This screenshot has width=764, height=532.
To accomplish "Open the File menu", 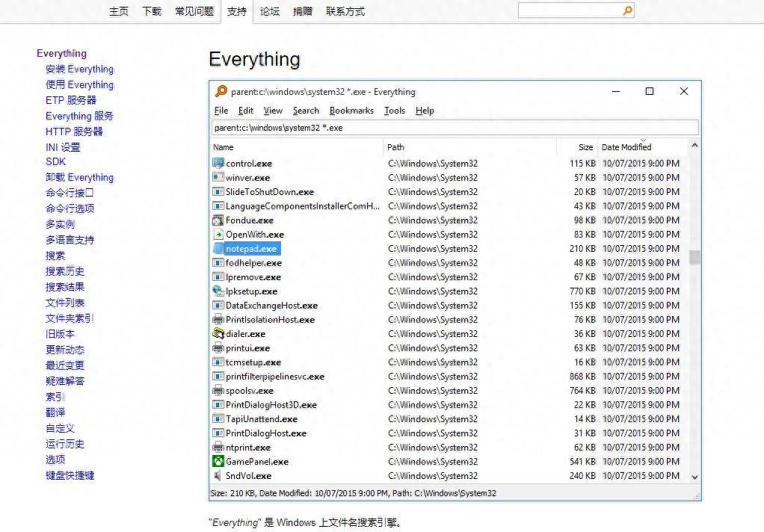I will tap(221, 111).
